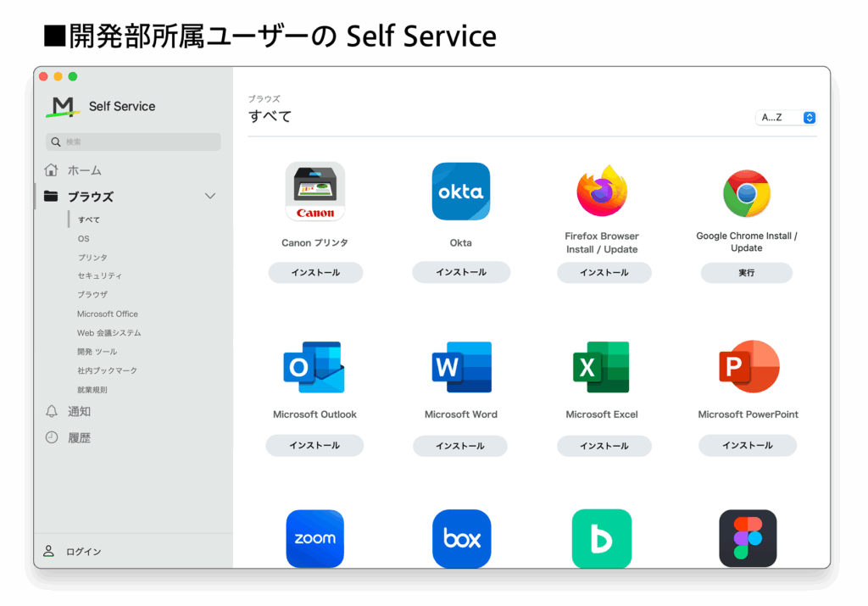Screen dimensions: 868x606
Task: Open the Microsoft Outlook icon
Action: (x=314, y=367)
